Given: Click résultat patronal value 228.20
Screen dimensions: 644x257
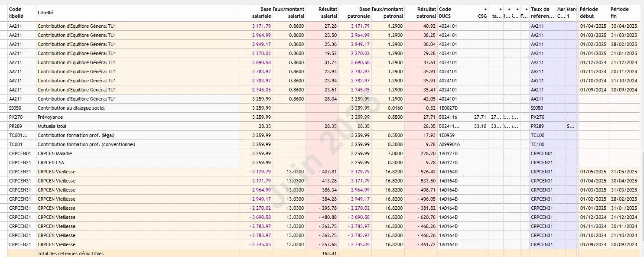Looking at the screenshot, I should click(428, 153).
